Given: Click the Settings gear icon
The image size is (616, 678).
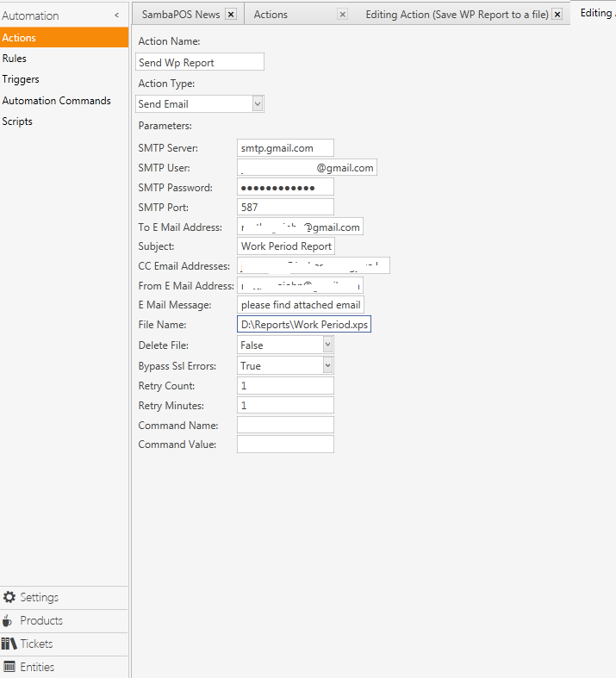Looking at the screenshot, I should click(x=9, y=597).
